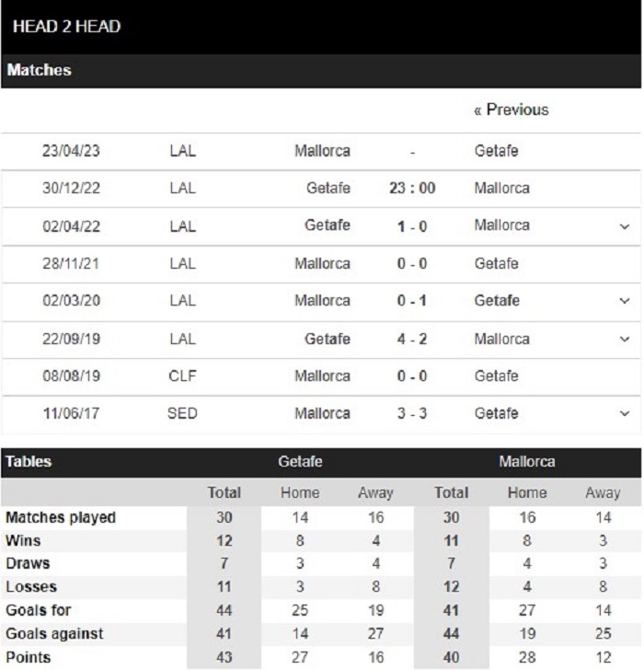Select the SED competition label on 11/06/17

182,413
